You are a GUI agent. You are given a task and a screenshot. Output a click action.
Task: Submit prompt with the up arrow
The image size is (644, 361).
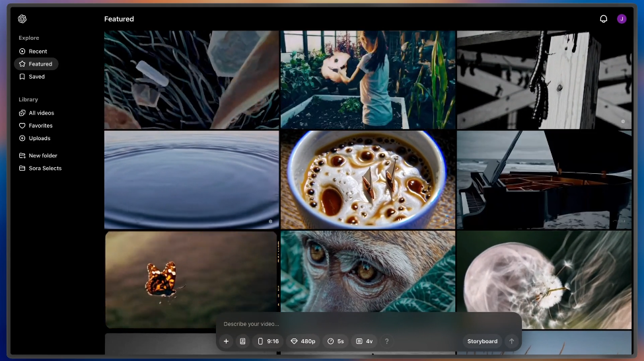point(511,341)
